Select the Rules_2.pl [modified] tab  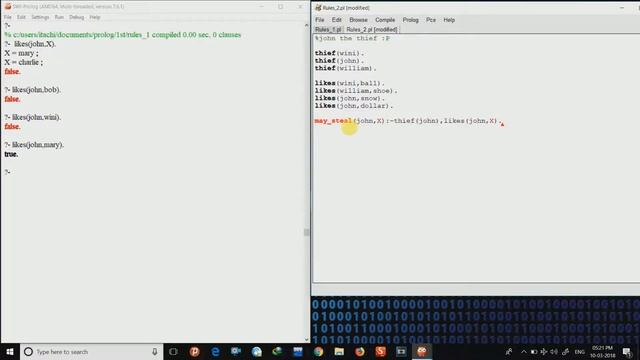pyautogui.click(x=371, y=29)
